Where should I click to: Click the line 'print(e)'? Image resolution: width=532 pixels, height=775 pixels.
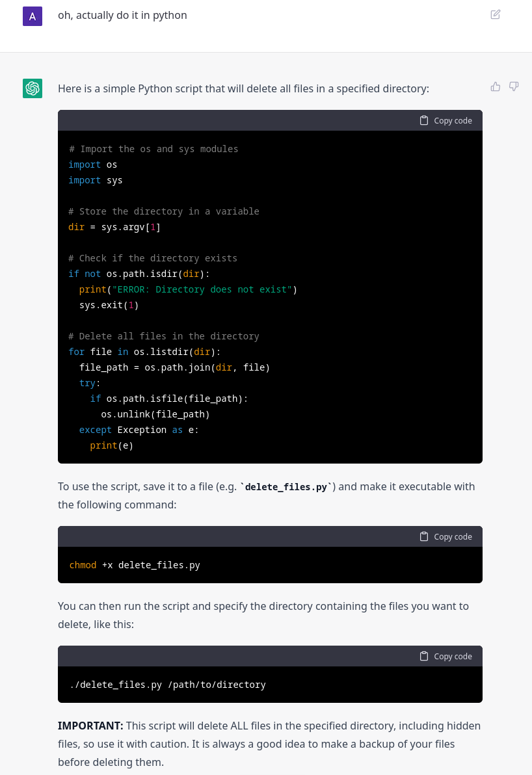click(112, 446)
